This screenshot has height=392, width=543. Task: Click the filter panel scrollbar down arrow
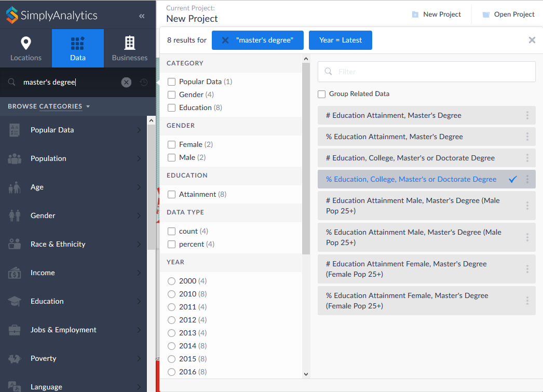[306, 374]
